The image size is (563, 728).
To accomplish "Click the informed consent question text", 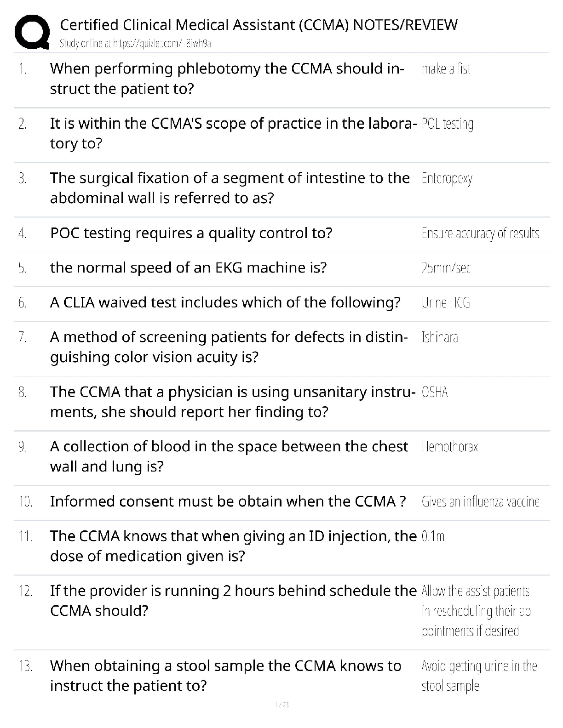I will tap(228, 501).
